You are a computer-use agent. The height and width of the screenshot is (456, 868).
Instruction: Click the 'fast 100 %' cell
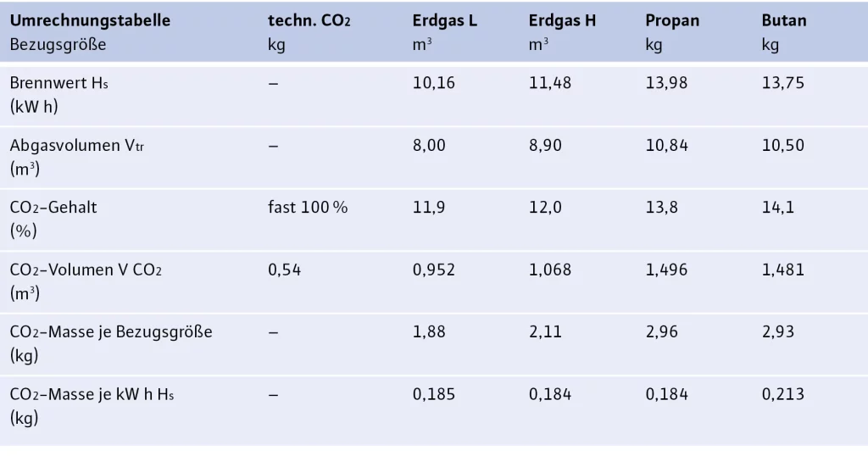(308, 208)
